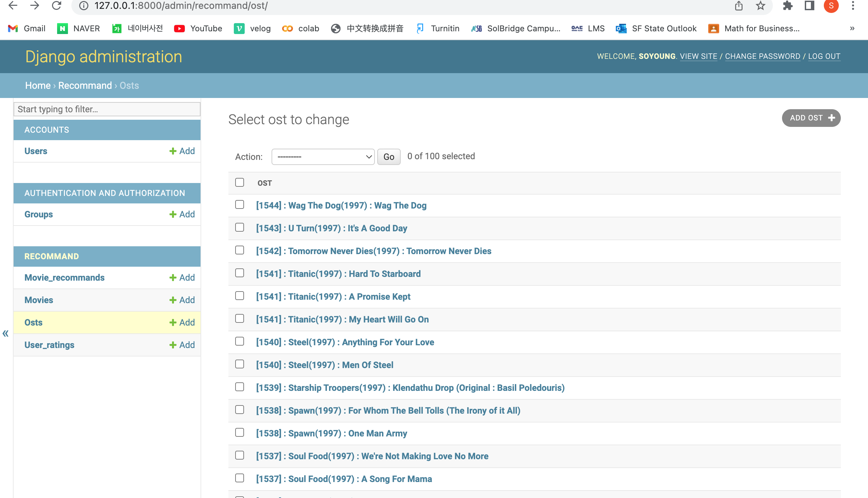Collapse sidebar with double-chevron icon
Screen dimensions: 868x498
5,333
